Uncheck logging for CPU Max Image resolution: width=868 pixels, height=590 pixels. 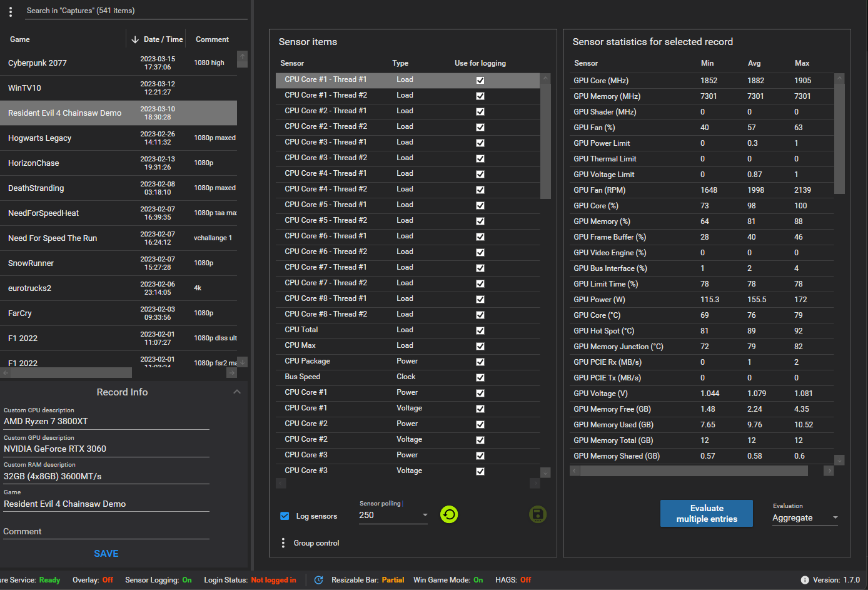pyautogui.click(x=480, y=346)
